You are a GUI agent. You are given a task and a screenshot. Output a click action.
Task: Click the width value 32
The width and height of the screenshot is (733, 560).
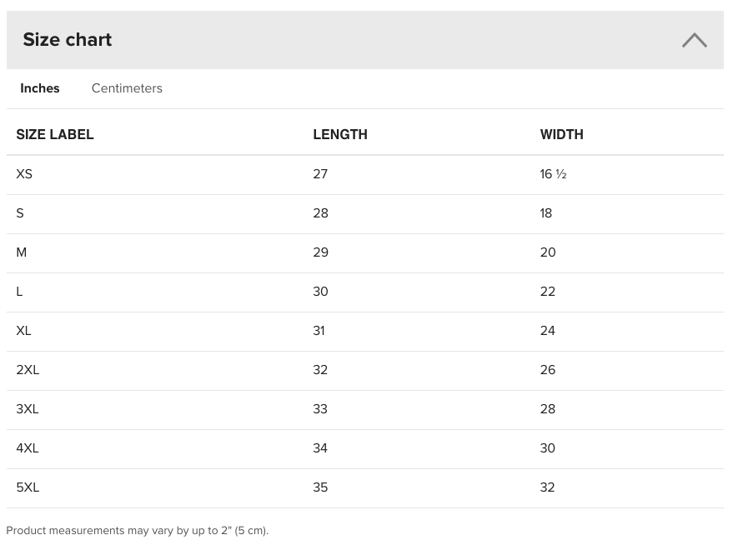pos(547,487)
